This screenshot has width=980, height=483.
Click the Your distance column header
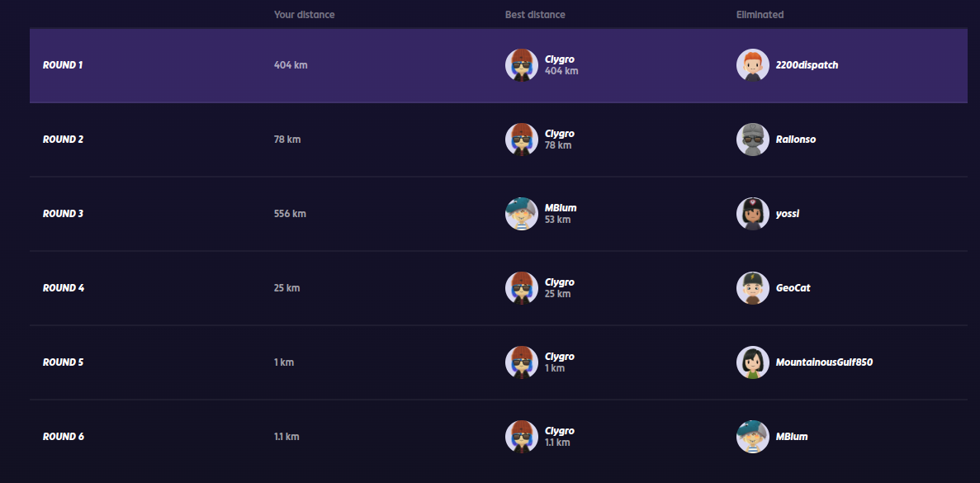pos(304,15)
